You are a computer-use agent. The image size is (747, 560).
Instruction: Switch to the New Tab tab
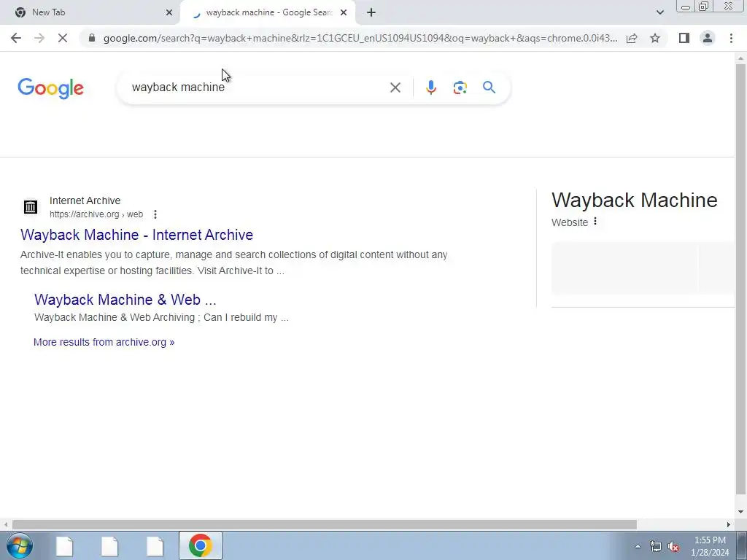pos(90,12)
